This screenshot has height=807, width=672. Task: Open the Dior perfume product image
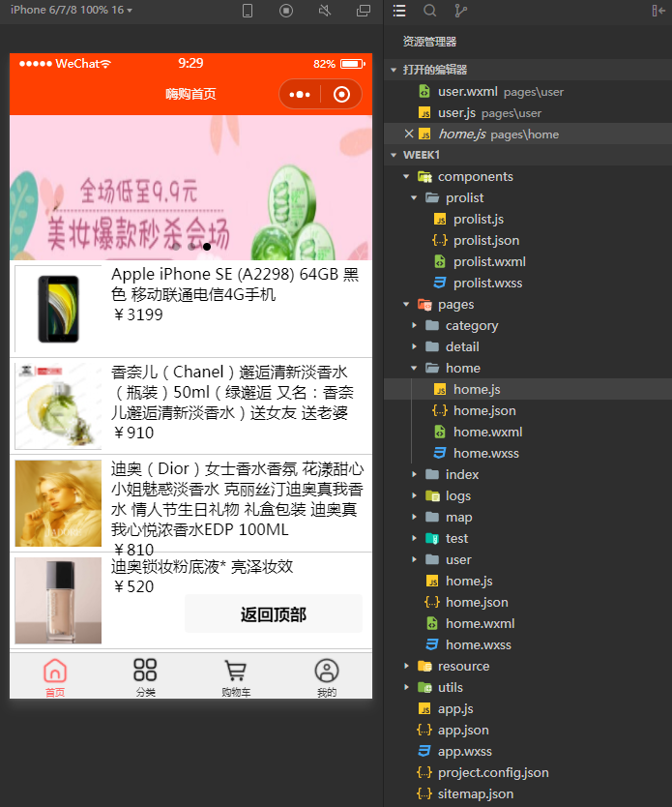pyautogui.click(x=58, y=503)
